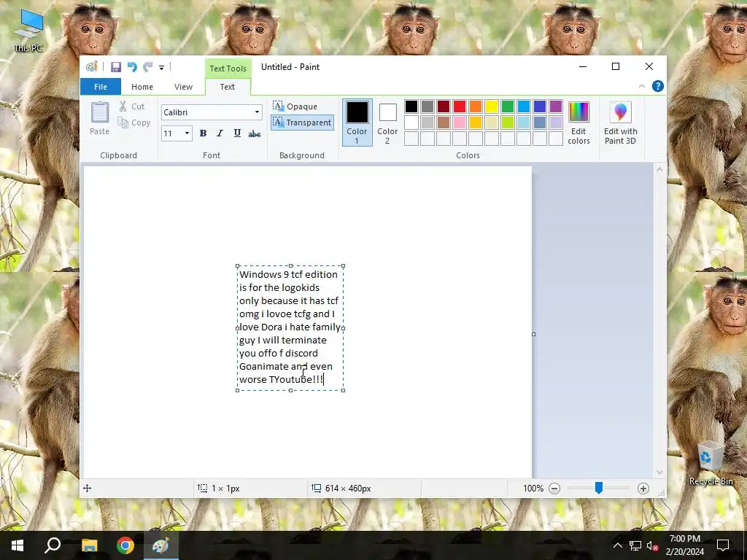Open Google Chrome from taskbar

tap(125, 545)
